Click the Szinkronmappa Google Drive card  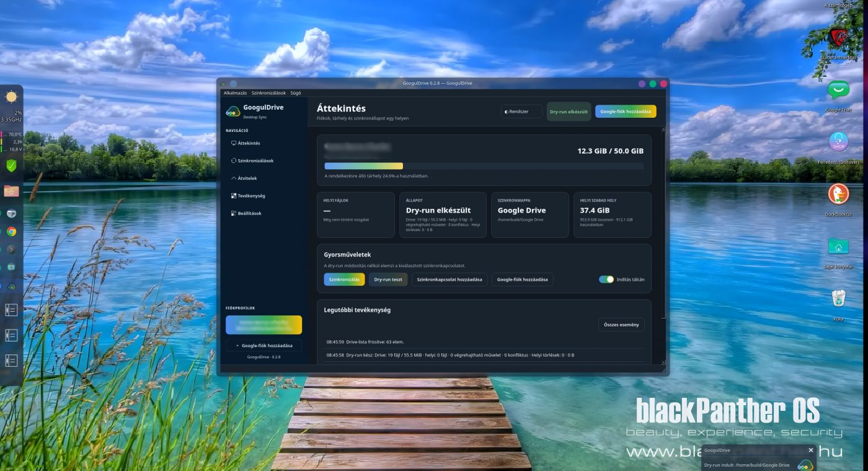coord(529,214)
